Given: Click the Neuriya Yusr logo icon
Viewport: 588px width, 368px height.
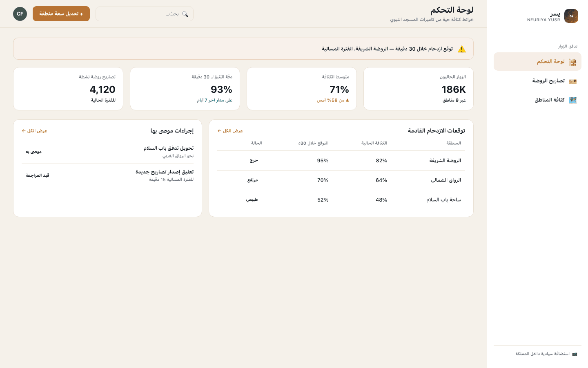Looking at the screenshot, I should (571, 16).
